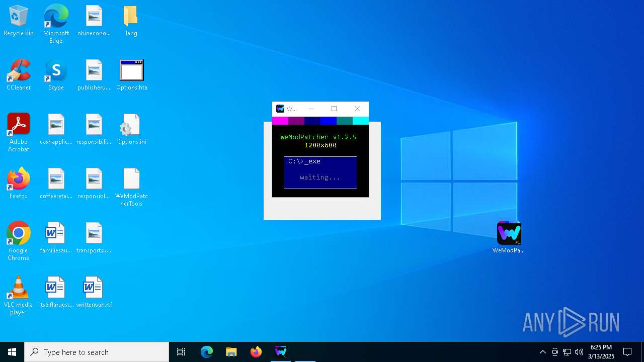Select the writtenvan.rtf document

click(94, 293)
